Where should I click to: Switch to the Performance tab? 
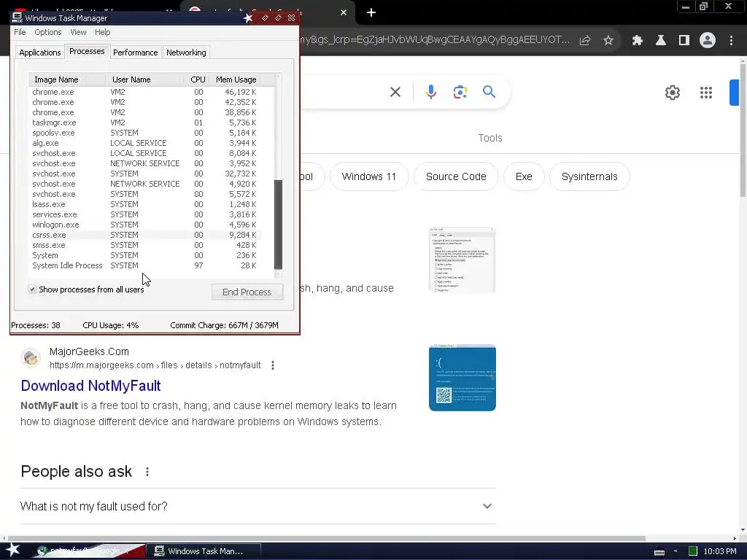(135, 52)
